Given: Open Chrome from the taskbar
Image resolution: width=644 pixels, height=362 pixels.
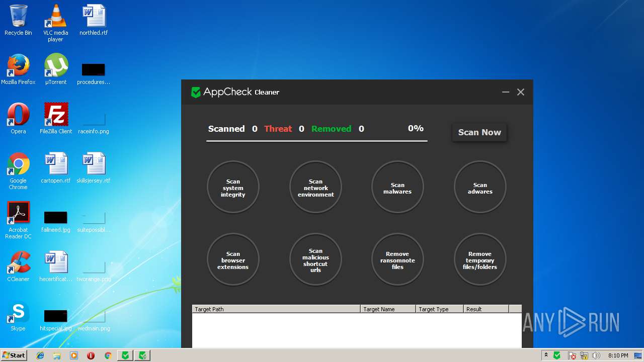Looking at the screenshot, I should 108,355.
